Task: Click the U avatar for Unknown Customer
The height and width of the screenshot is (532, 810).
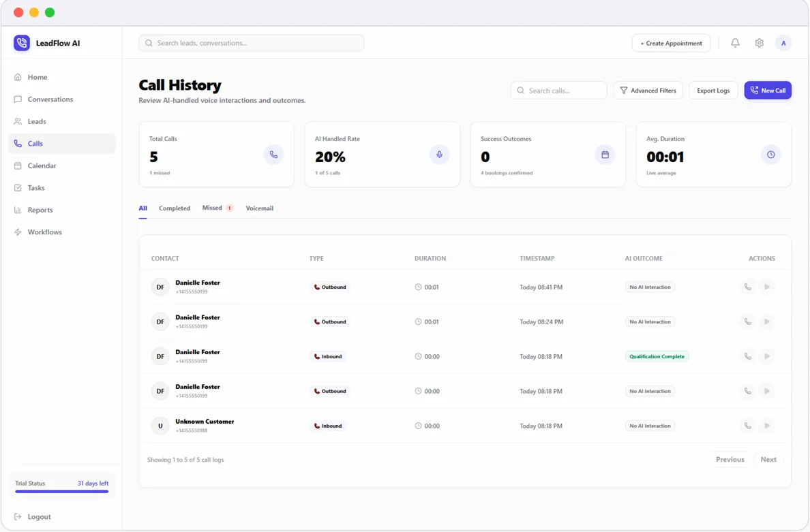Action: tap(160, 426)
